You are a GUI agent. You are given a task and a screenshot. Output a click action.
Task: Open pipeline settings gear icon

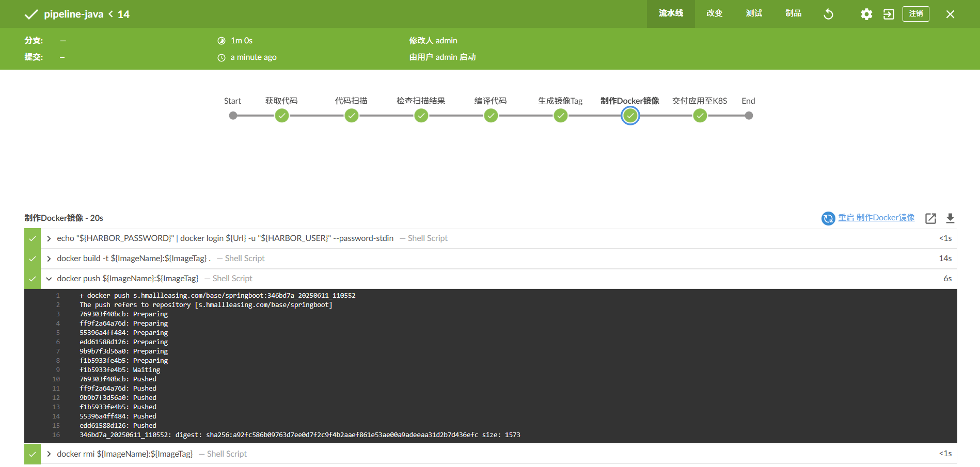pos(866,14)
